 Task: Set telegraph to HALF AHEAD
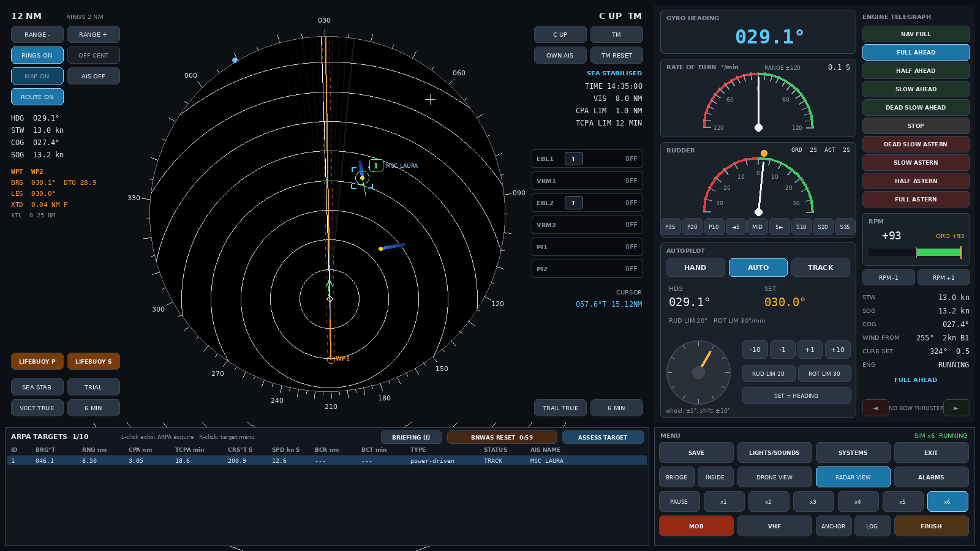point(916,70)
